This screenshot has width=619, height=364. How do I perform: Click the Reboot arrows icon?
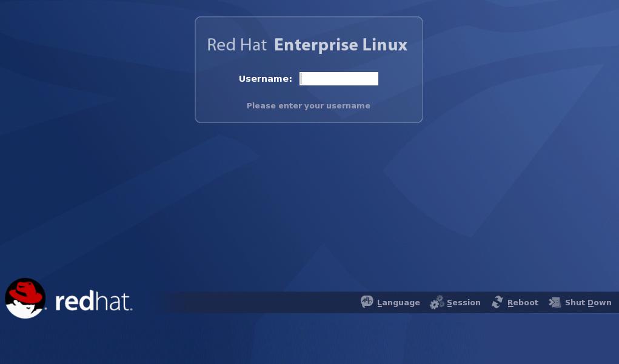[497, 302]
